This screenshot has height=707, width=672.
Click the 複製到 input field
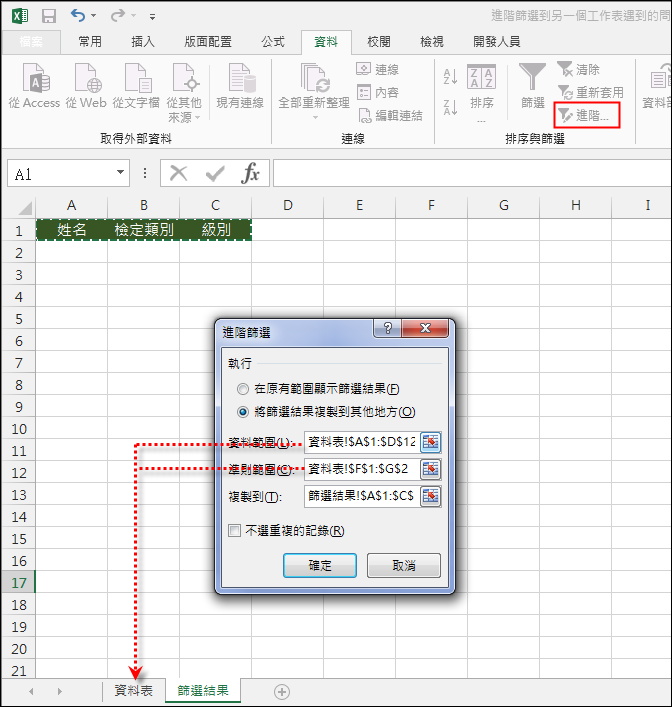pos(361,496)
